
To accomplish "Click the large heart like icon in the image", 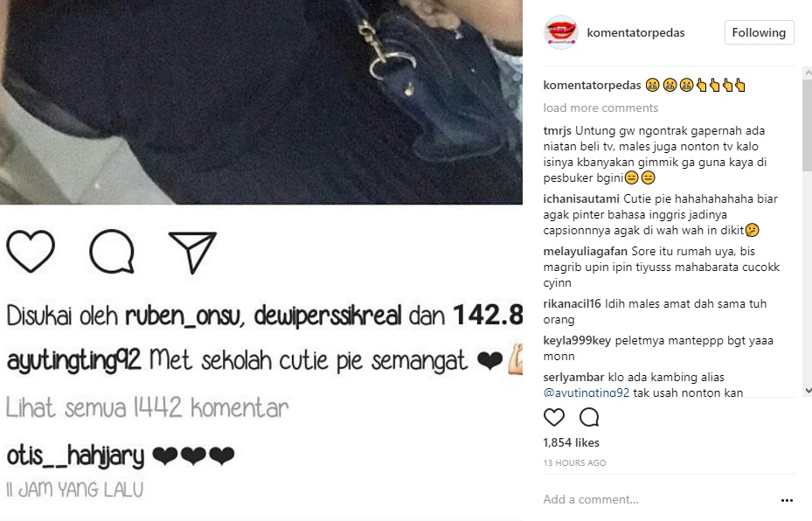I will pyautogui.click(x=31, y=252).
